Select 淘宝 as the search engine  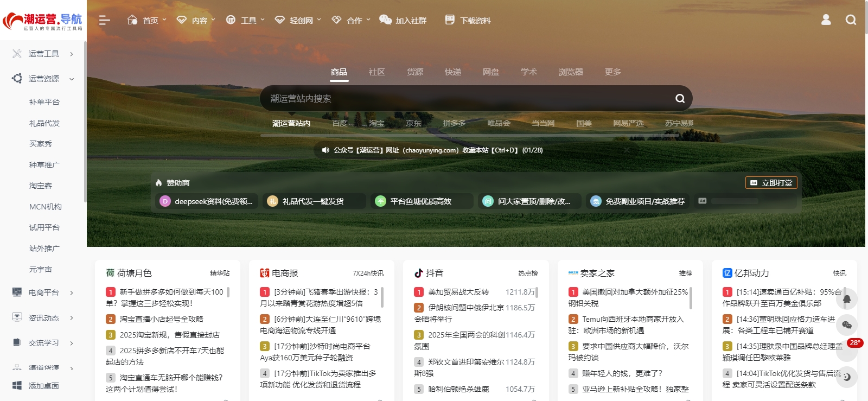[376, 123]
